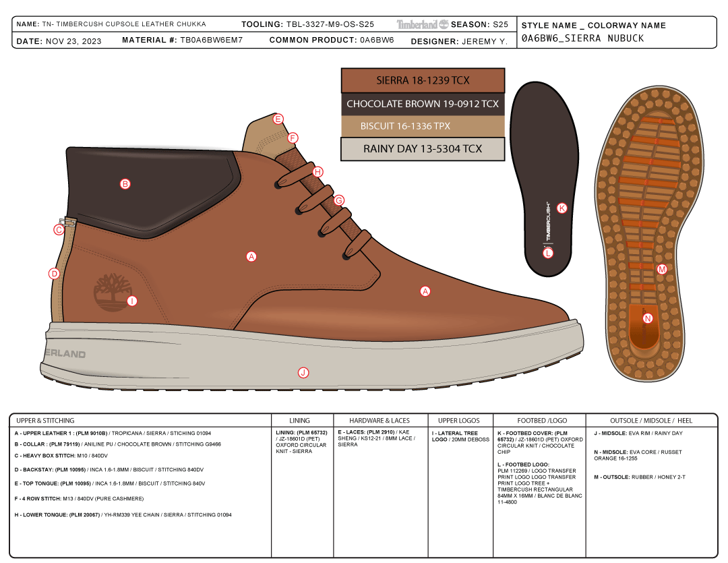
Task: Click the N - MIDSOLE: EVA CORE / RUSSET ORANGE entry
Action: click(638, 455)
